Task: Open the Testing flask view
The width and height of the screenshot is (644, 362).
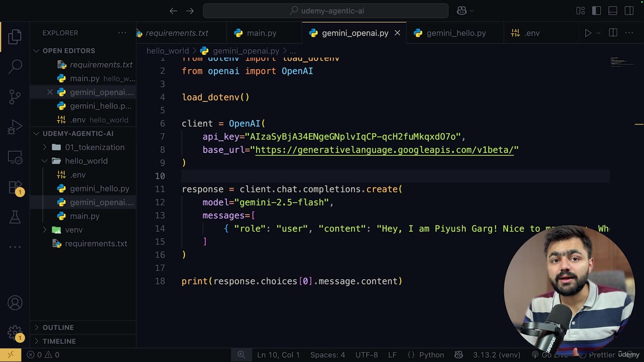Action: coord(15,217)
